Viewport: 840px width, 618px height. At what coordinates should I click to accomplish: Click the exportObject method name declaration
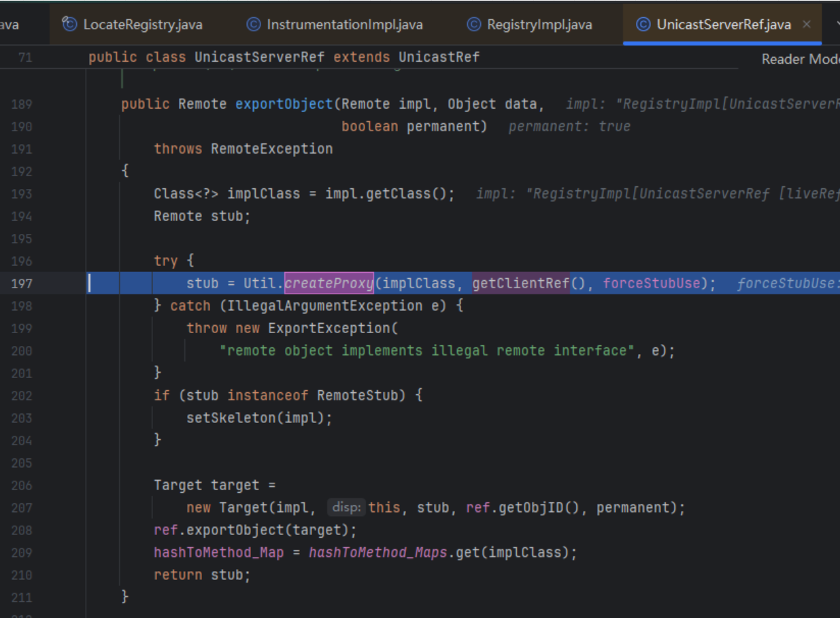click(284, 104)
